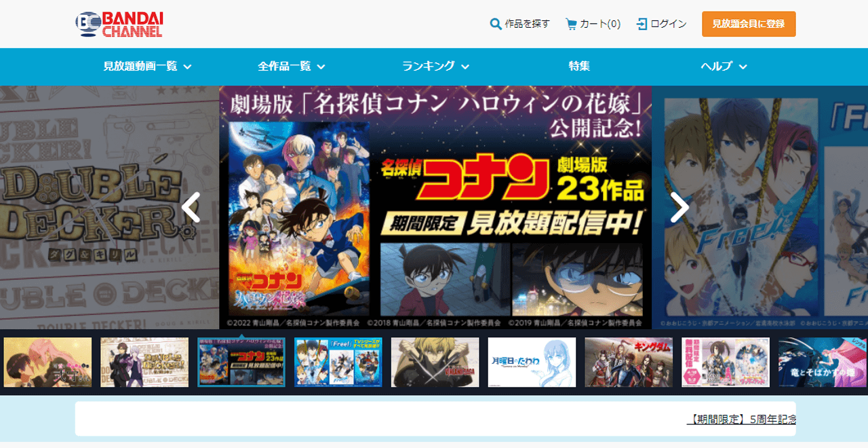Advance carousel with right arrow

(x=679, y=208)
